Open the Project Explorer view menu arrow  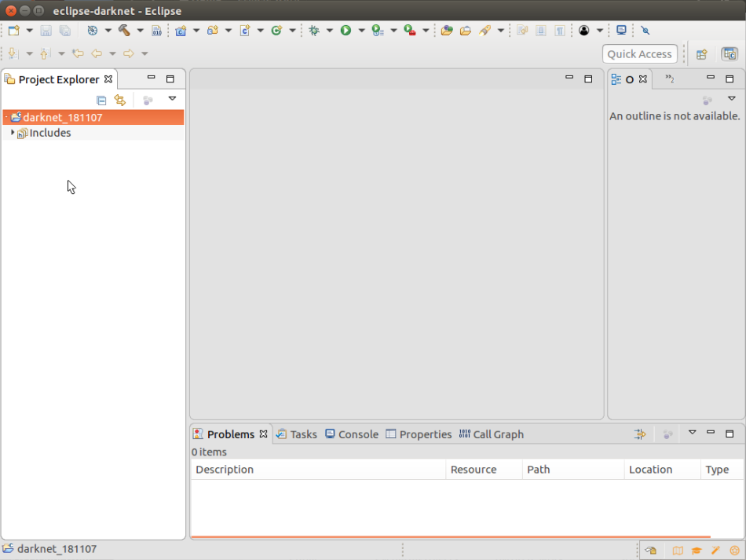tap(172, 99)
